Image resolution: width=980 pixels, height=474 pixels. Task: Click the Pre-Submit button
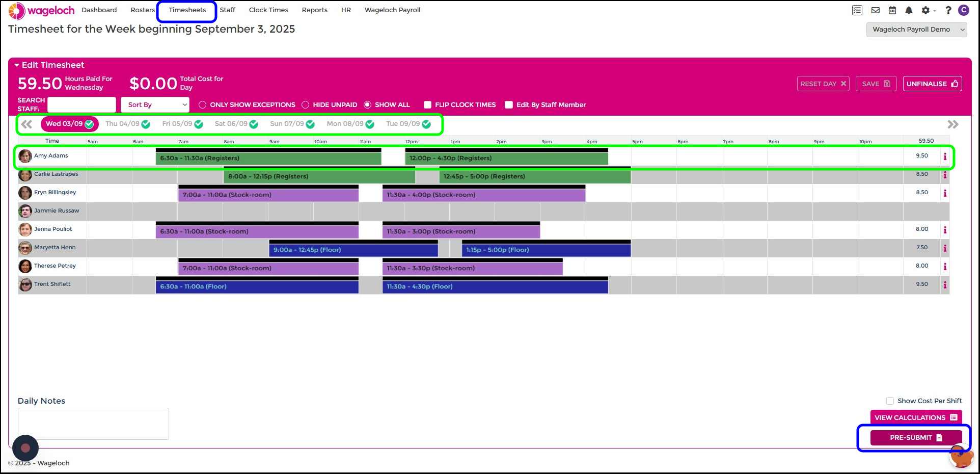tap(916, 438)
